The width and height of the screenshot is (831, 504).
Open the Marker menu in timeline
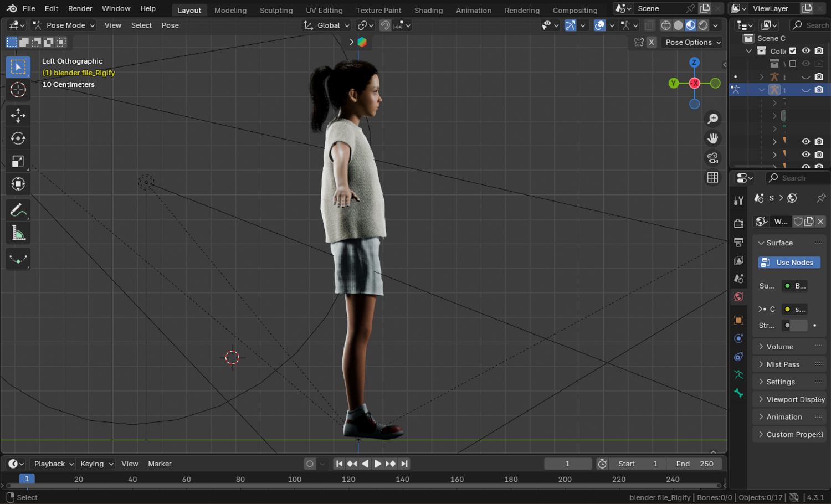[x=160, y=464]
